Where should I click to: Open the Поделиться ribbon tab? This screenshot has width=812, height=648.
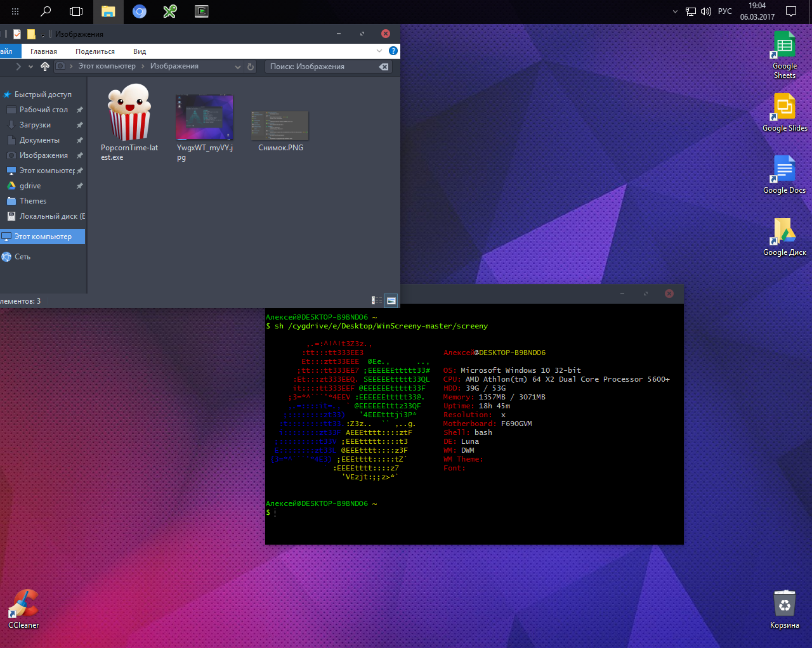(95, 51)
